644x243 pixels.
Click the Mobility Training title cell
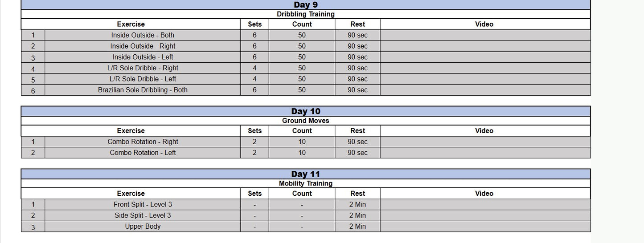pos(306,183)
